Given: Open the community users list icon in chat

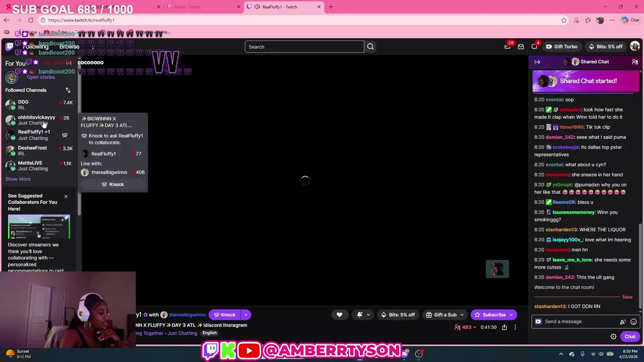Looking at the screenshot, I should pyautogui.click(x=635, y=62).
